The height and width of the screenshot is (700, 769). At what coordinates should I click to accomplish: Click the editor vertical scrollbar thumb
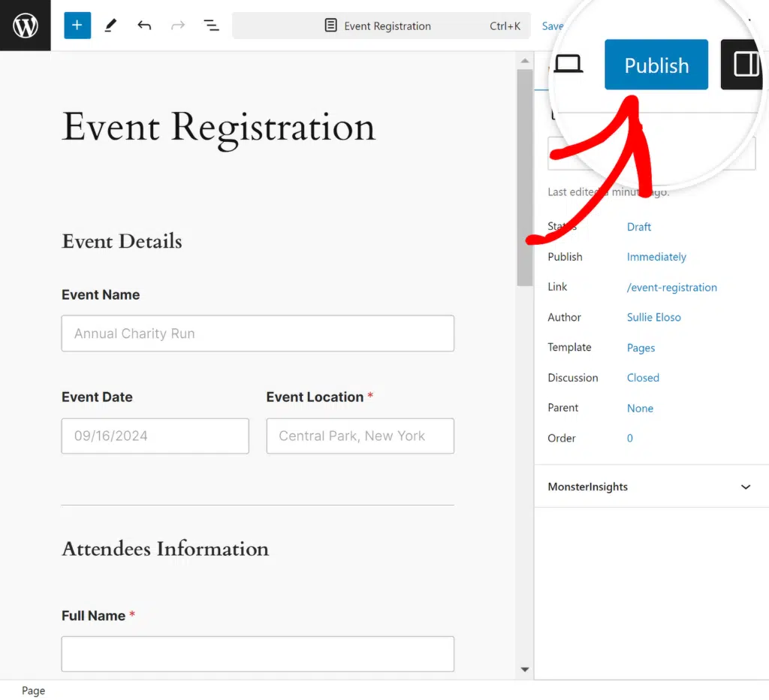pyautogui.click(x=525, y=177)
